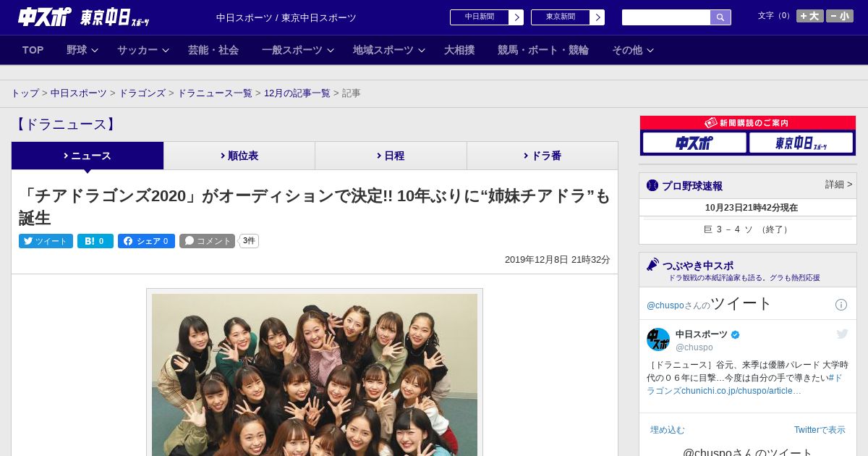Click the 巨 3 − 4 ソ score row

(748, 229)
